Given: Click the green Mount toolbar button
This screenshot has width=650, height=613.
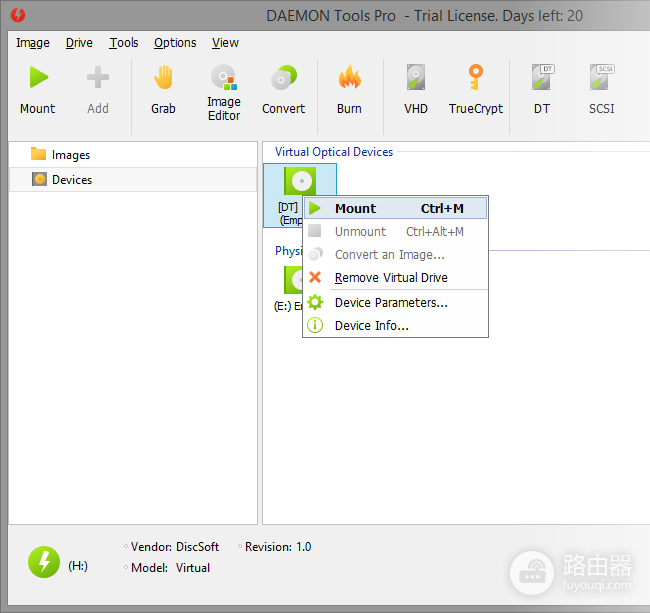Looking at the screenshot, I should click(38, 89).
